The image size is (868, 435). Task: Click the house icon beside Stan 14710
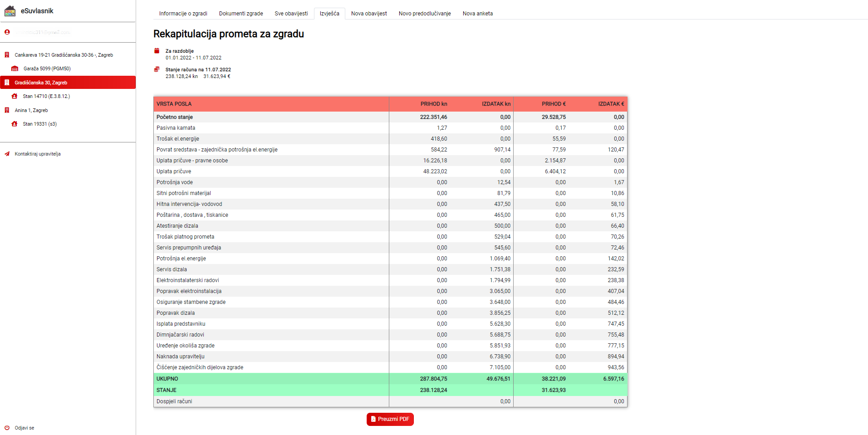click(15, 96)
